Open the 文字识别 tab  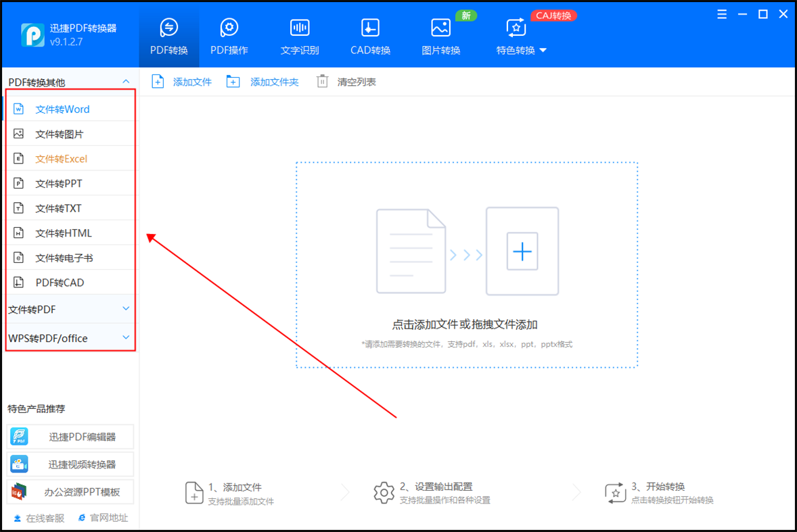pyautogui.click(x=300, y=37)
